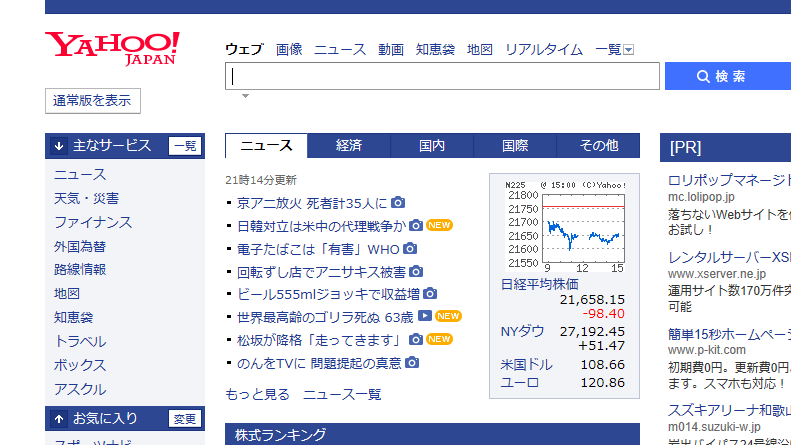Click the 通常版を表示 button
Image resolution: width=791 pixels, height=445 pixels.
(x=93, y=100)
